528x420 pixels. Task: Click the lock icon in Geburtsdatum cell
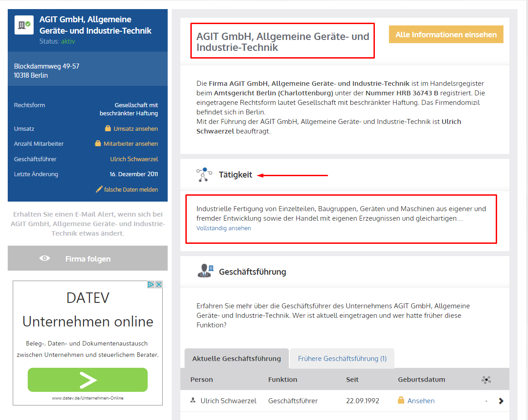click(x=401, y=400)
